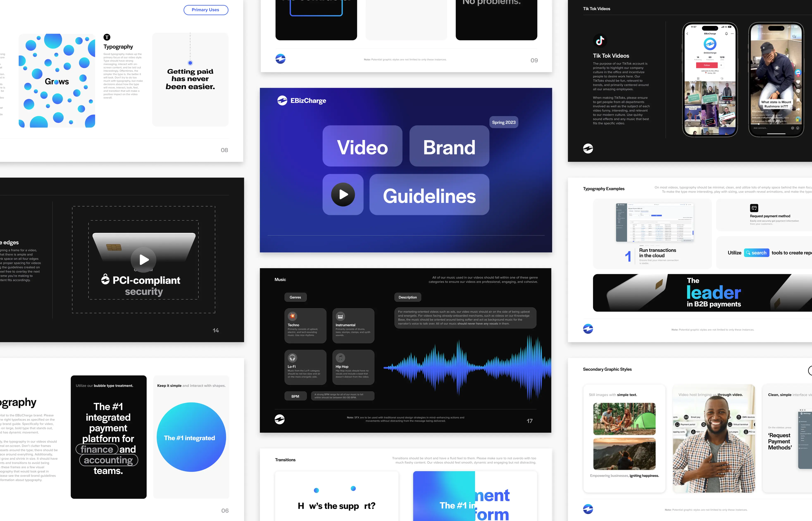This screenshot has height=521, width=812.
Task: Click the 'How's the support?' transition card
Action: [337, 496]
